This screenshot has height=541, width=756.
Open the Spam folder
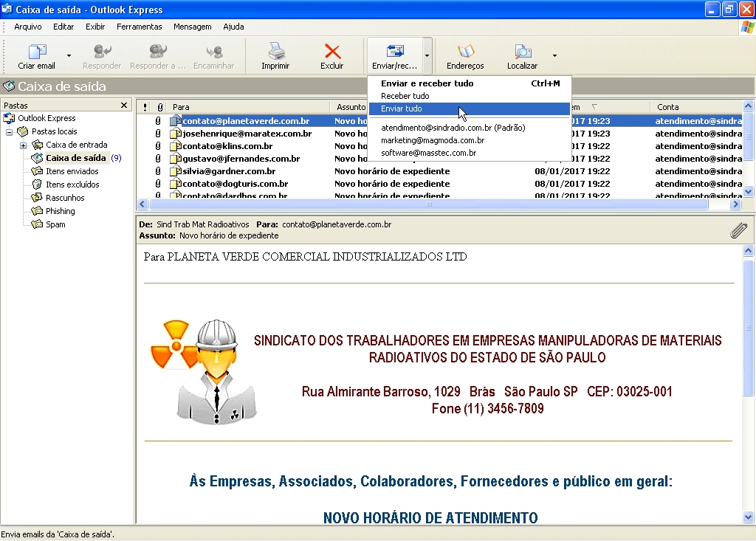tap(55, 224)
